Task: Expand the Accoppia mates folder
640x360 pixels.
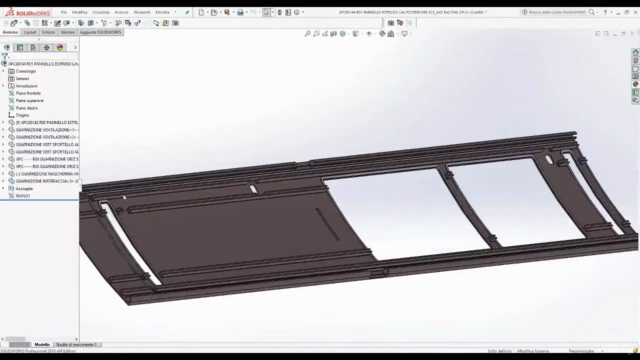Action: (3, 189)
